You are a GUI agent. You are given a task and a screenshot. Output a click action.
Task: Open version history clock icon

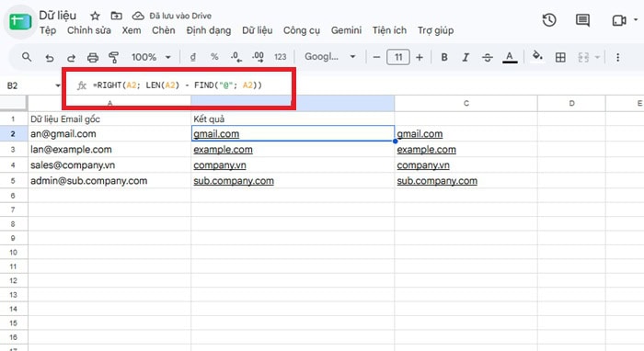pos(549,20)
